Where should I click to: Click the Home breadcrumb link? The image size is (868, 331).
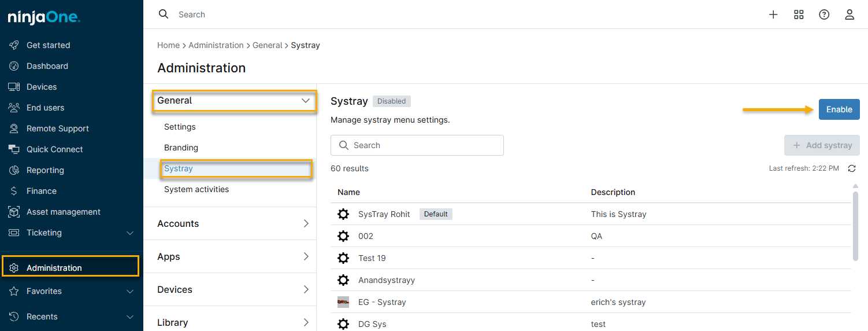click(168, 45)
